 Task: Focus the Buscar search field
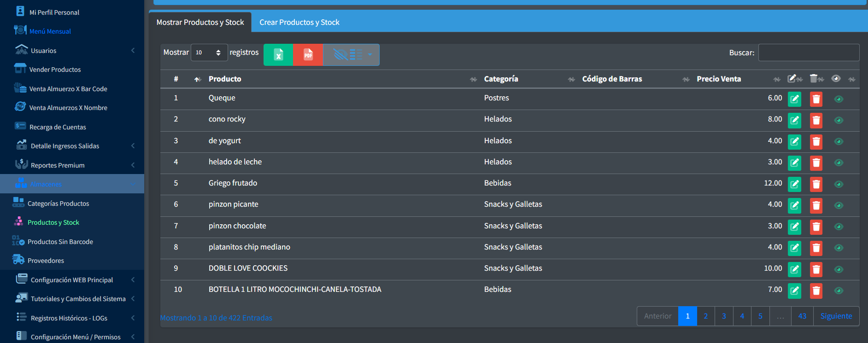coord(809,52)
